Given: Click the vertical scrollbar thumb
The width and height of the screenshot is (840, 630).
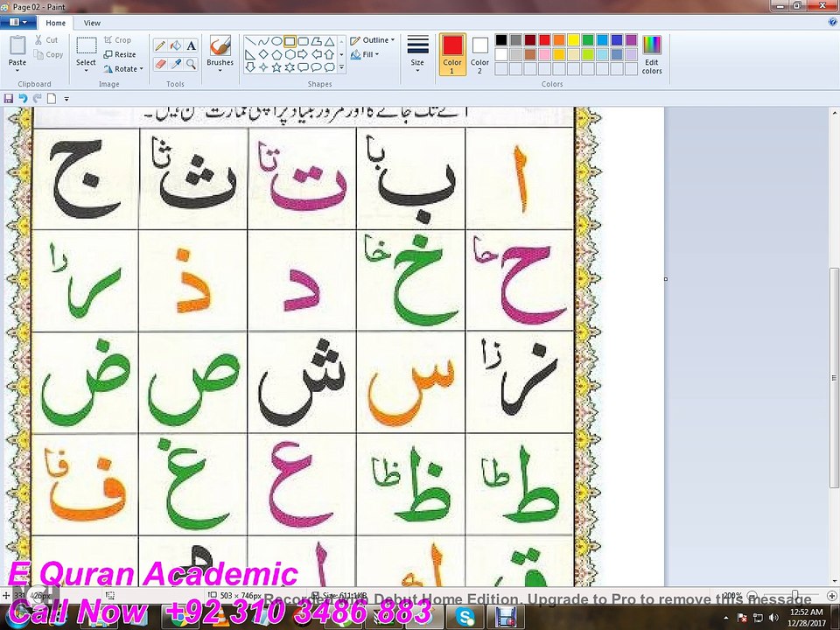Looking at the screenshot, I should pos(834,378).
